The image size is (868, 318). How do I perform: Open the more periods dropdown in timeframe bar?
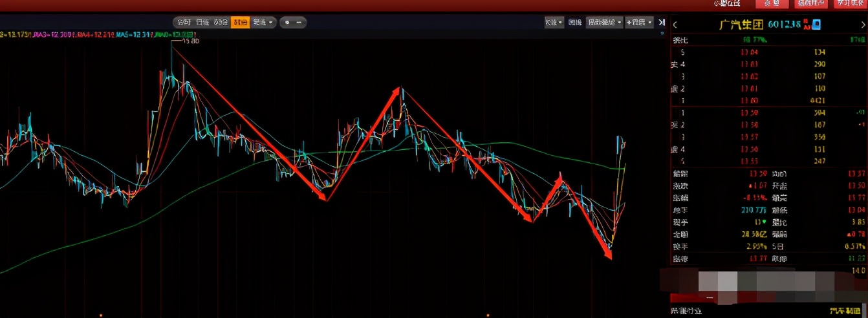click(x=263, y=22)
